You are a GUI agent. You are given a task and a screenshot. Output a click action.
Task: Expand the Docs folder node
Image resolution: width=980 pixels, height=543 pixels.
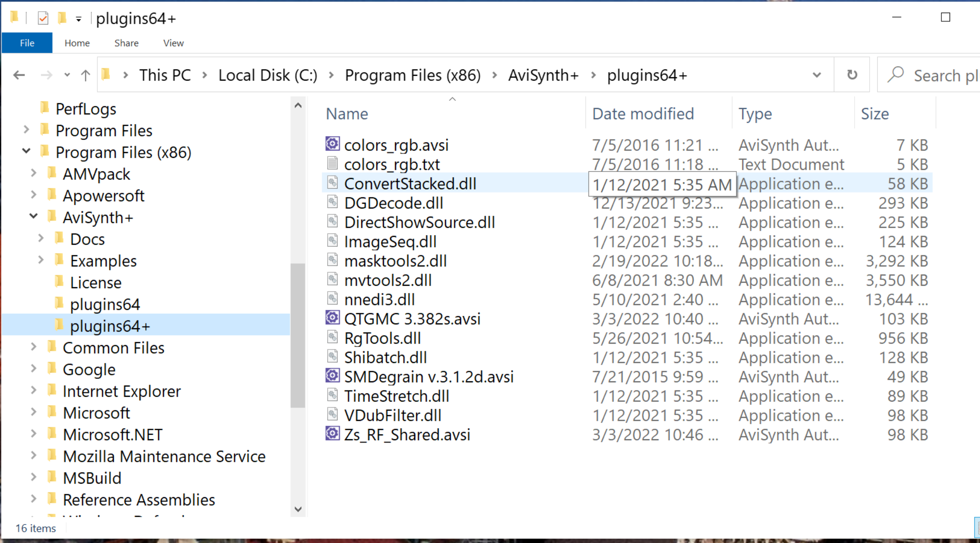click(x=41, y=238)
